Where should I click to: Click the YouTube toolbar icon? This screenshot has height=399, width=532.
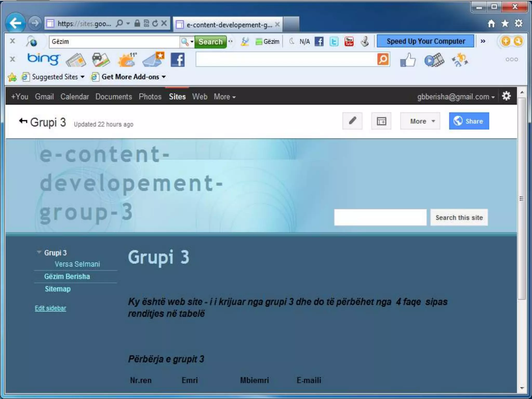349,42
